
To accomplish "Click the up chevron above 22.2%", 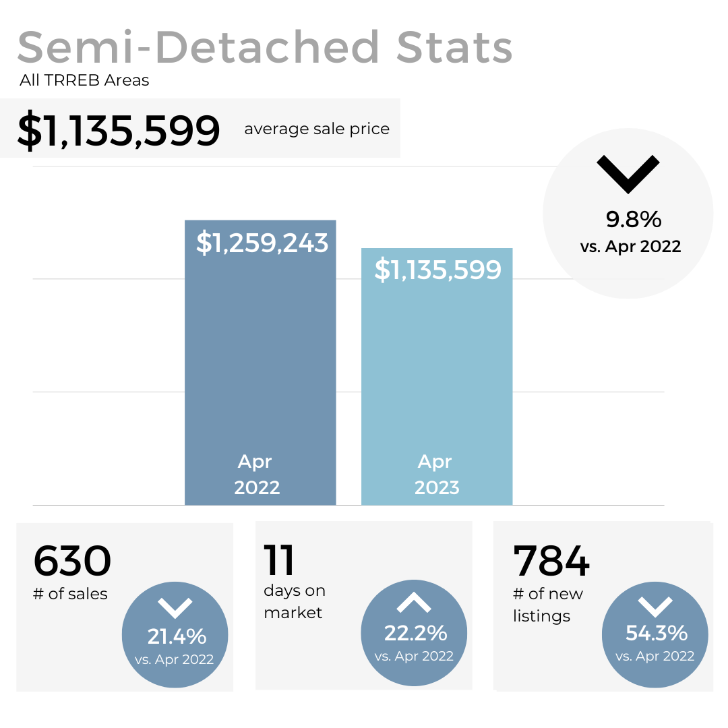I will 414,603.
